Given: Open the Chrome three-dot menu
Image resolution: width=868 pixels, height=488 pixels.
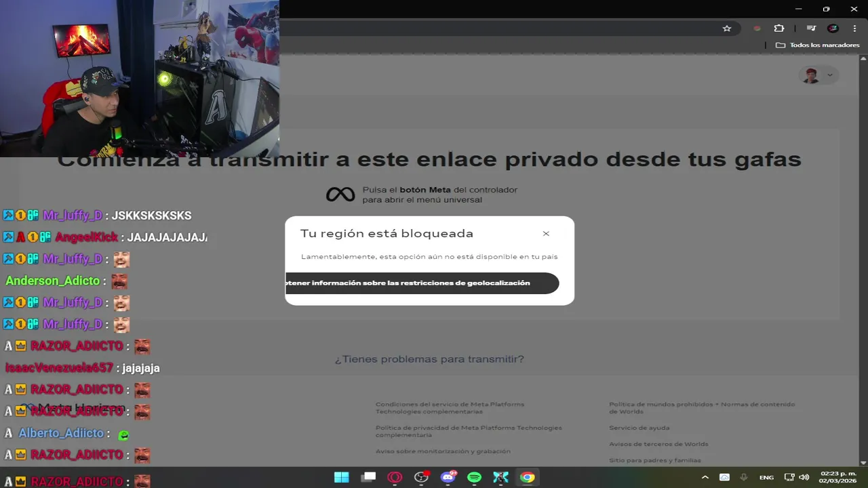Looking at the screenshot, I should pos(854,28).
